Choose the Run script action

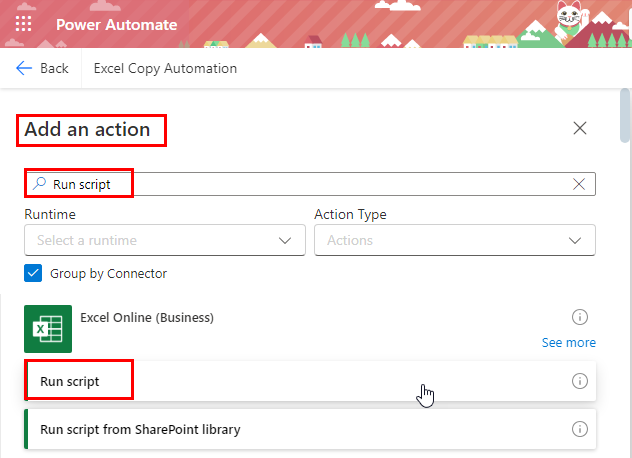(310, 381)
